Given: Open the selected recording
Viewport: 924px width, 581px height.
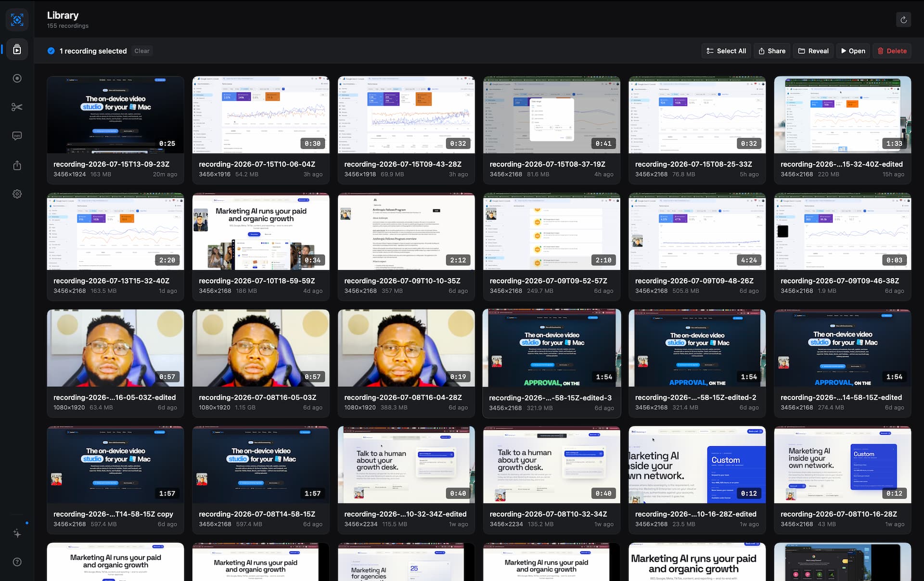Looking at the screenshot, I should (x=853, y=51).
